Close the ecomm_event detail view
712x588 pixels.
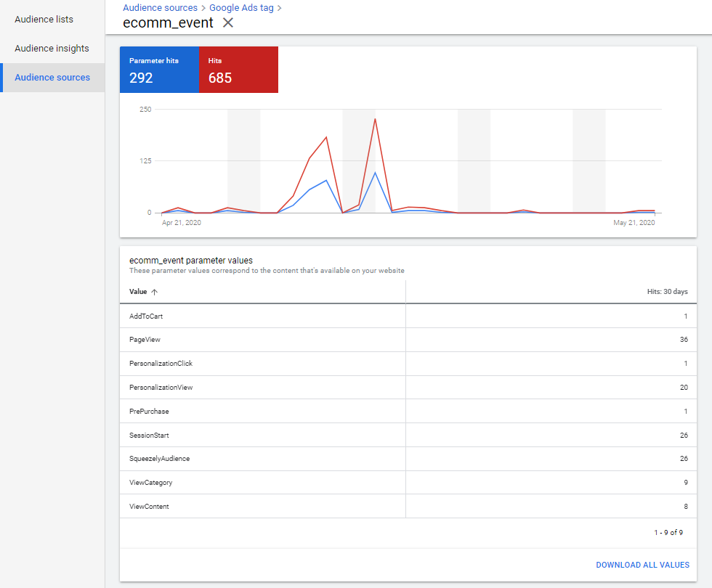click(x=228, y=23)
